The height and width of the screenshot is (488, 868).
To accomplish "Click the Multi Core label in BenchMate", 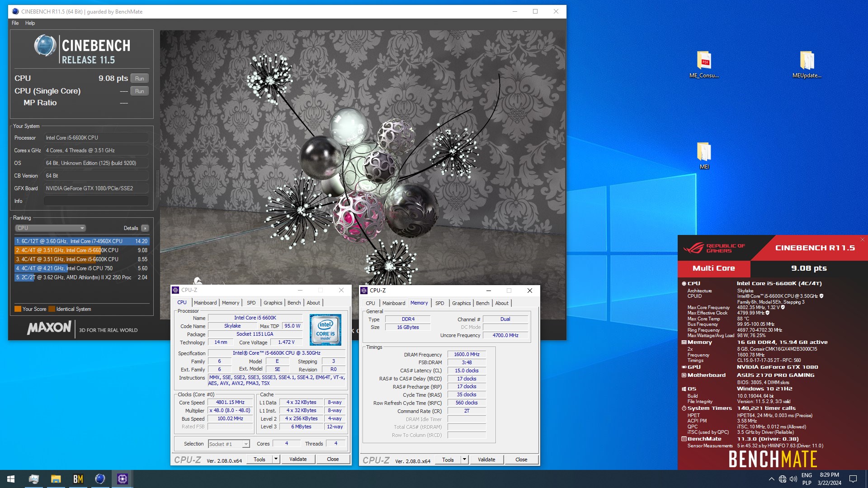I will point(714,268).
